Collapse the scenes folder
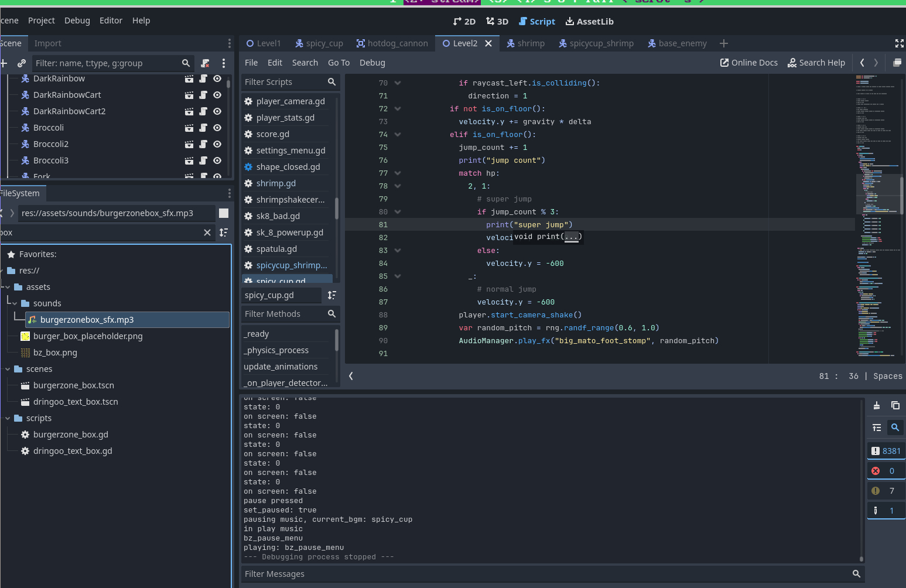906x588 pixels. coord(8,369)
